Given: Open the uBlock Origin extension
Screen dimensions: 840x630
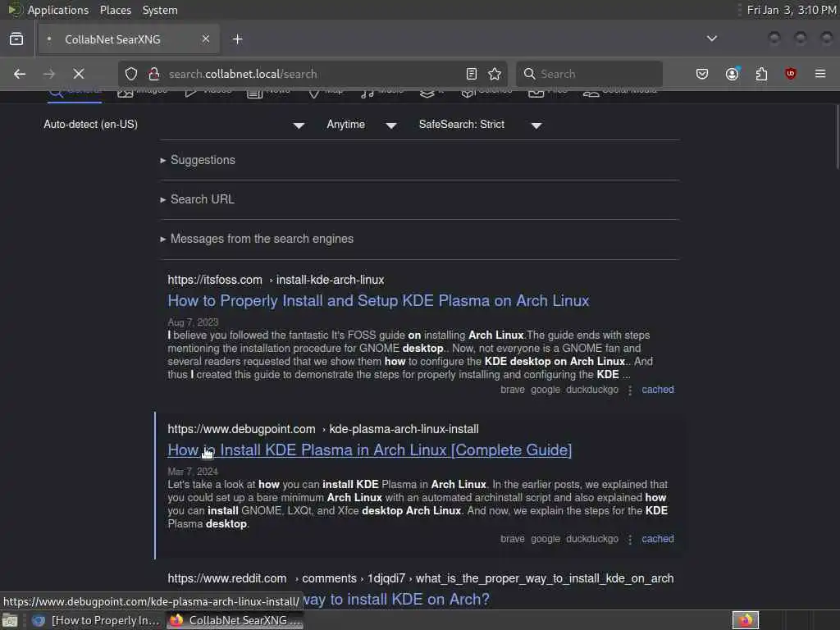Looking at the screenshot, I should [791, 74].
